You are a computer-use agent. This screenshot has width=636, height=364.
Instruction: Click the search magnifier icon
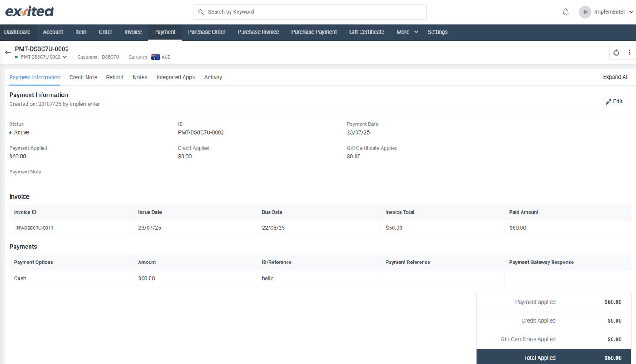pyautogui.click(x=201, y=12)
